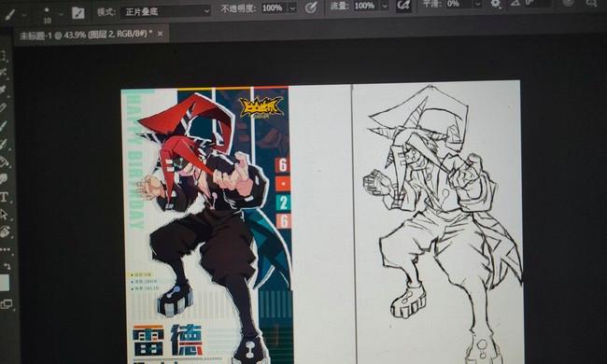The width and height of the screenshot is (607, 364).
Task: Toggle airbrush-style build-up effects
Action: [x=403, y=5]
